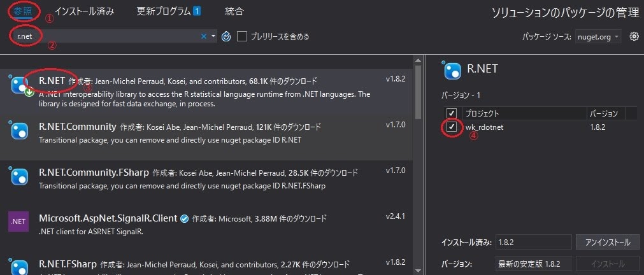Click the v1.8.2 version label of R.NET
This screenshot has height=275, width=644.
pos(396,79)
